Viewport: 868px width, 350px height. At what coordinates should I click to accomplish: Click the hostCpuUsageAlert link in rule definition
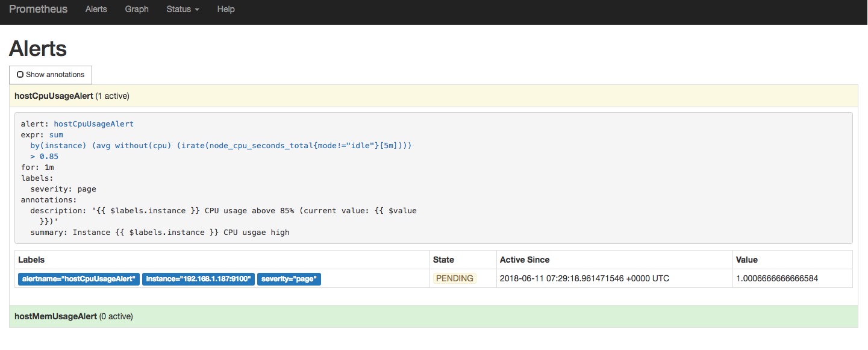pos(93,124)
